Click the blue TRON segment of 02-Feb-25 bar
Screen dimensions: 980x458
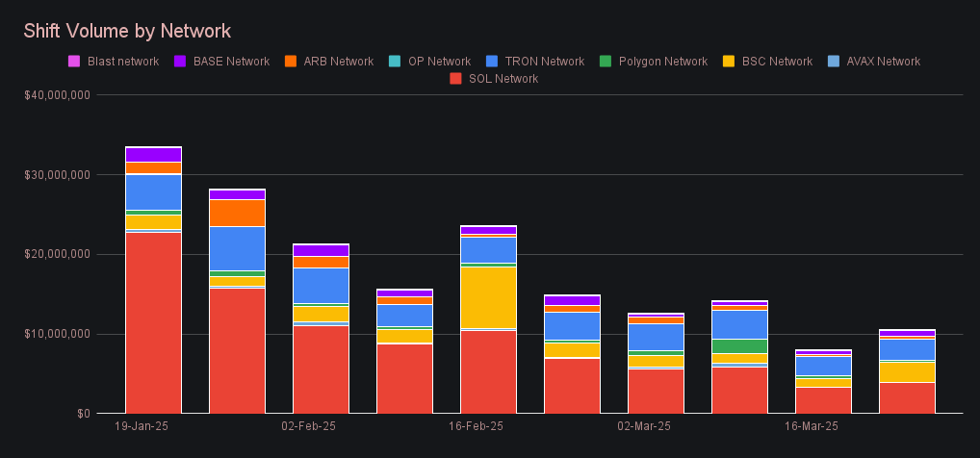(x=321, y=286)
